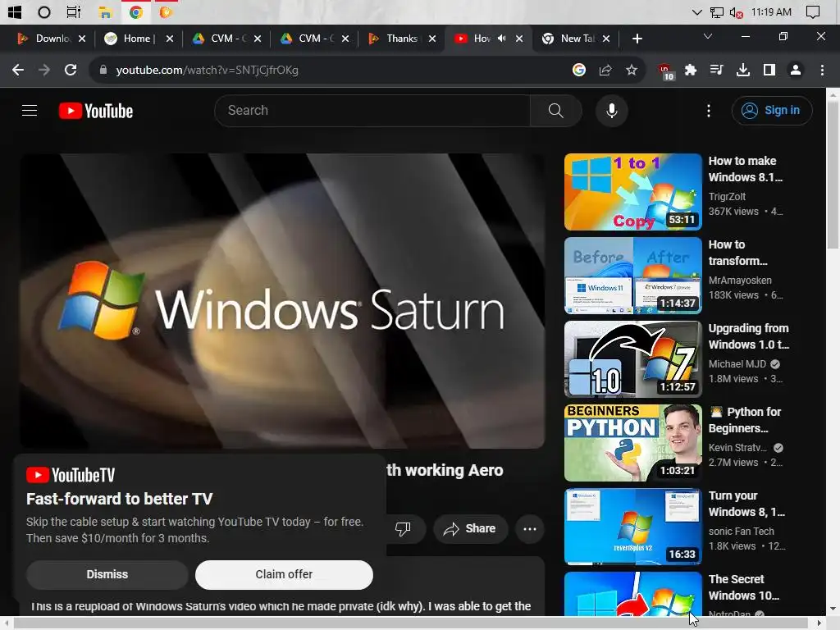Expand the tab search chevron

click(708, 36)
